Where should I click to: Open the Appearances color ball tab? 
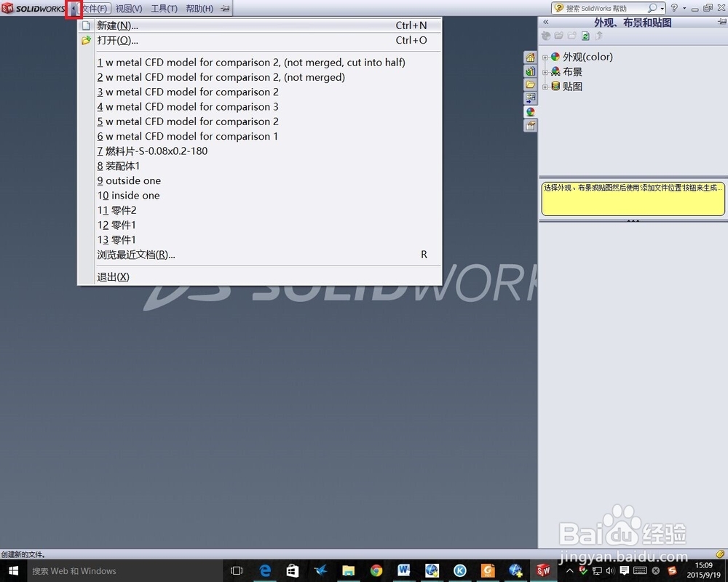point(530,112)
